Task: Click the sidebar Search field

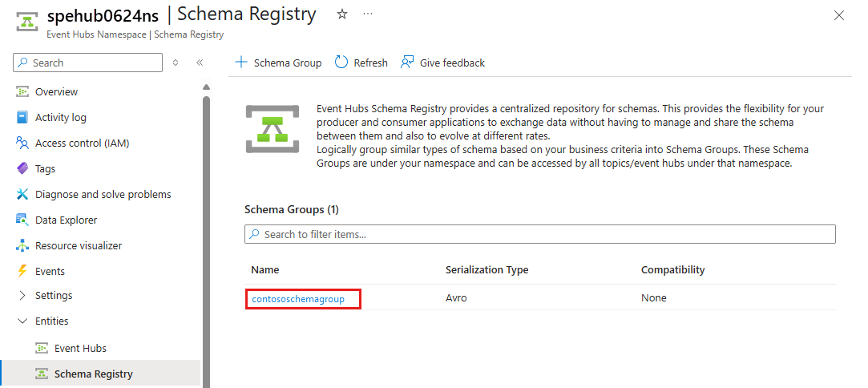Action: pos(87,63)
